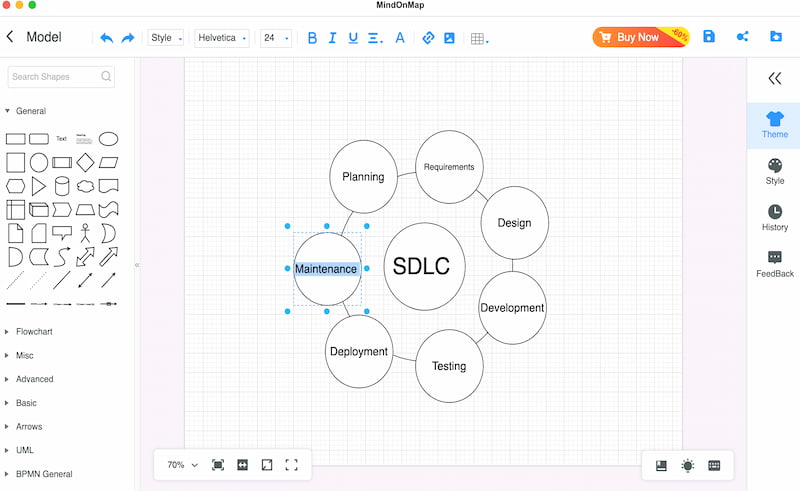Select the SDLC center circle

[x=424, y=266]
